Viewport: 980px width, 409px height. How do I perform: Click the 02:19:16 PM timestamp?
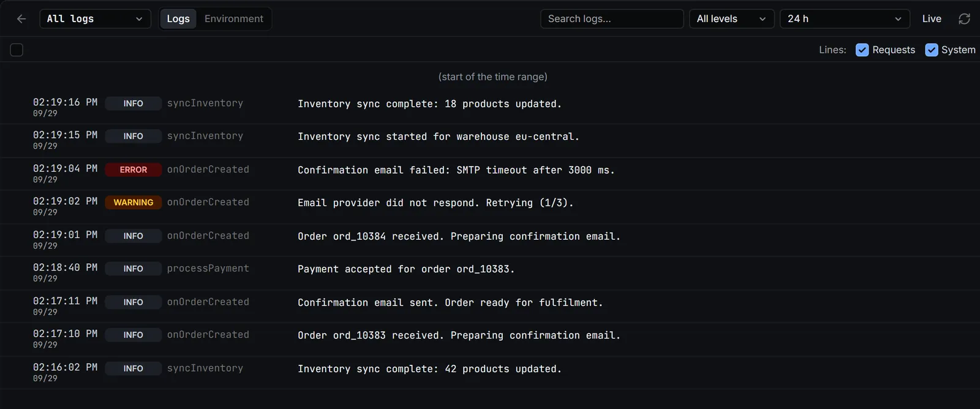point(65,102)
